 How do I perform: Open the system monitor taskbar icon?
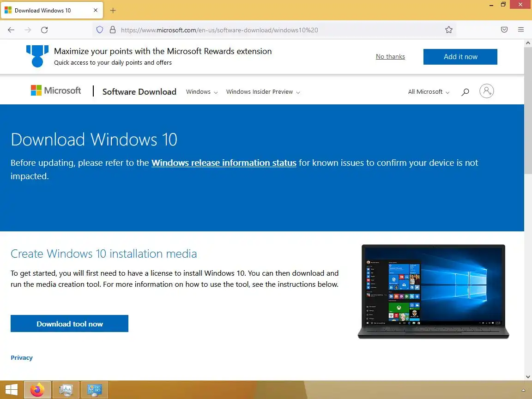click(x=66, y=389)
